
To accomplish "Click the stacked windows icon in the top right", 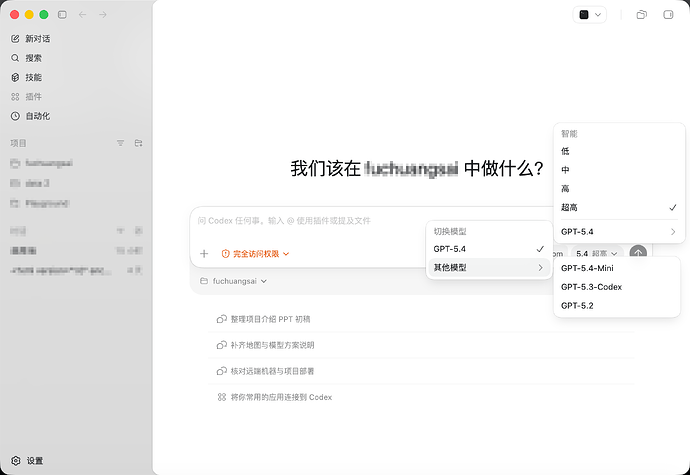I will click(x=642, y=15).
